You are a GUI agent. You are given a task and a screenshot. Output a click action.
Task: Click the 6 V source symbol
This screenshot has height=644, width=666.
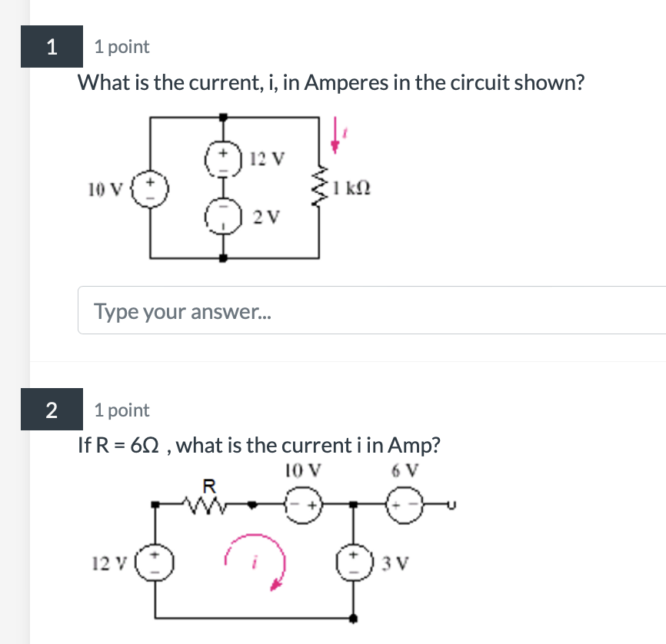click(404, 504)
